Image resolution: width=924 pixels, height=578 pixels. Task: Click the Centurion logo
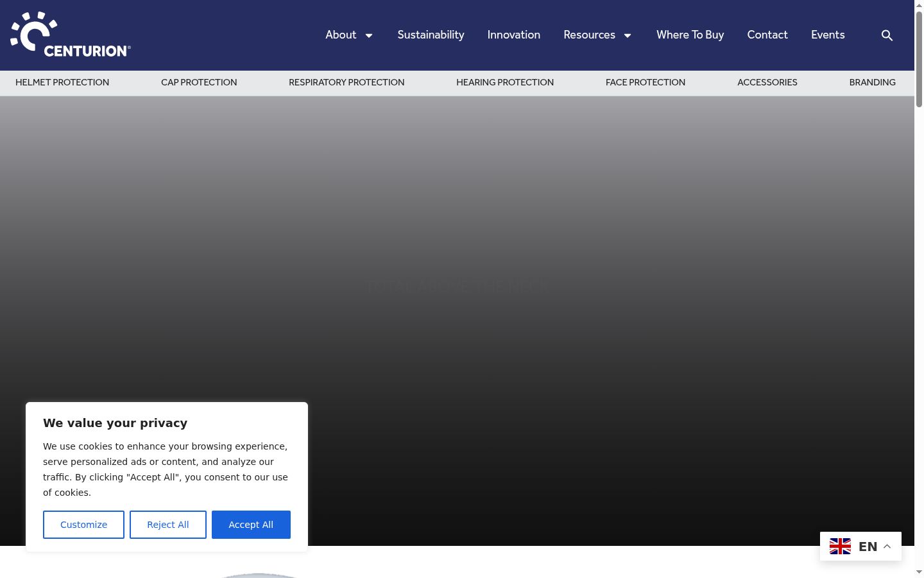71,34
